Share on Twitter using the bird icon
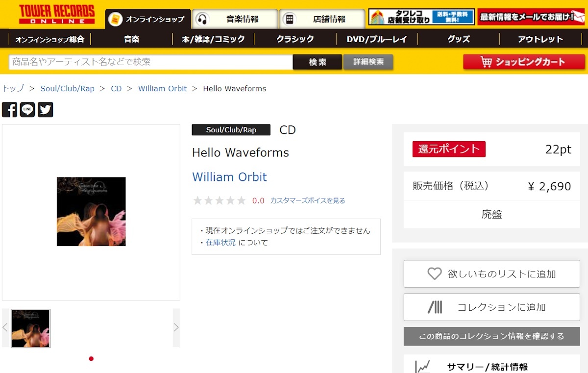Viewport: 588px width, 373px height. click(x=46, y=110)
